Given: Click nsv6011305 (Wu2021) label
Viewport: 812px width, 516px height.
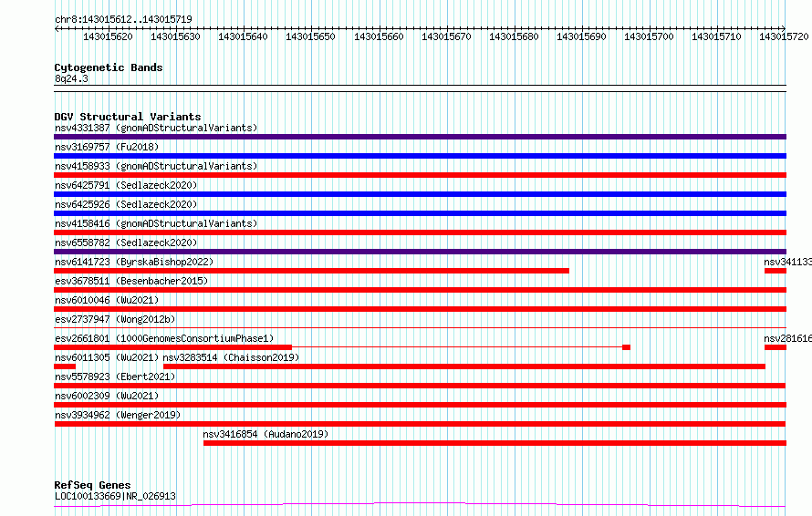Looking at the screenshot, I should 107,357.
